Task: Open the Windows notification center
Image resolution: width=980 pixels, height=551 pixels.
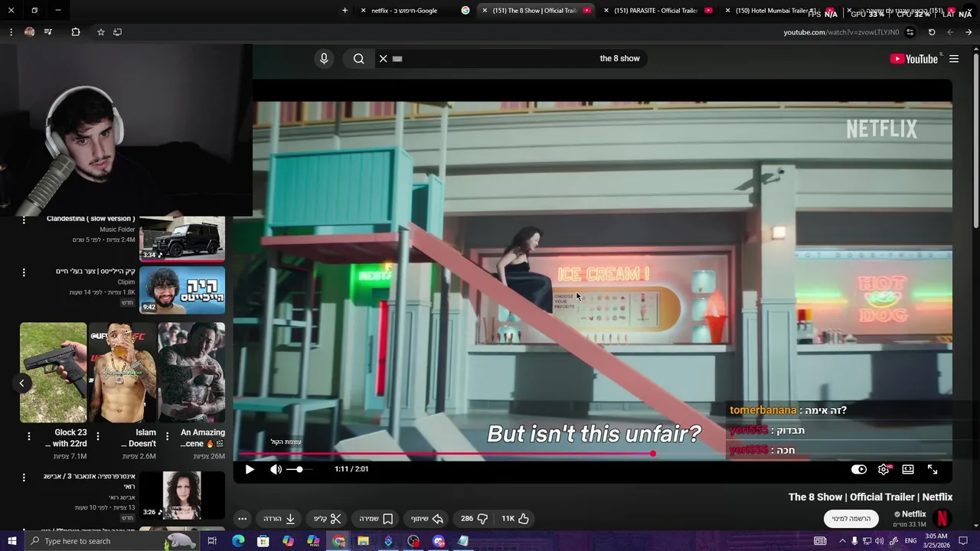Action: pos(963,541)
